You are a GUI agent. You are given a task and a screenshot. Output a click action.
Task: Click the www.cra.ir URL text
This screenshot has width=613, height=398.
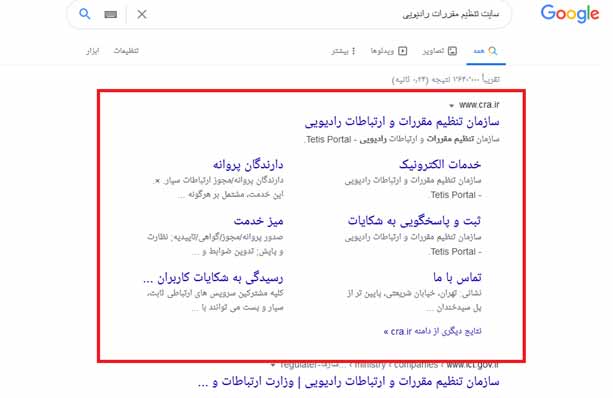click(x=479, y=105)
